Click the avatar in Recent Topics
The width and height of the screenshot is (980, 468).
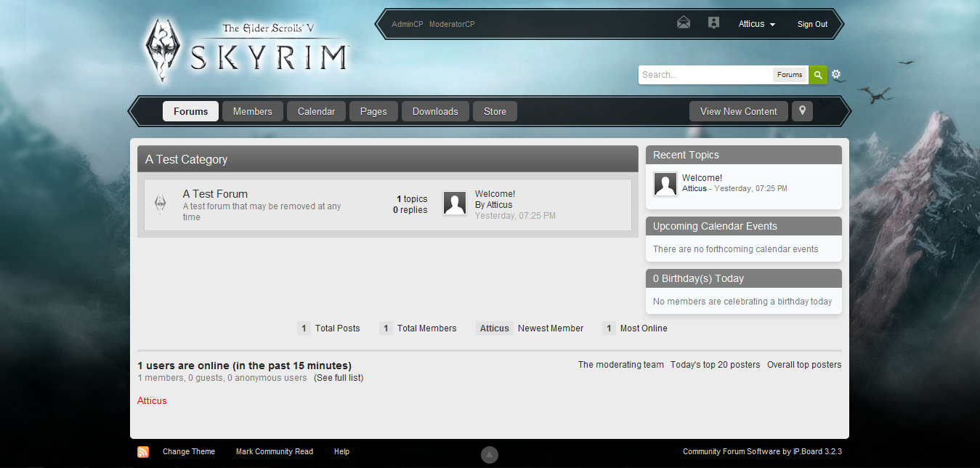pos(665,184)
